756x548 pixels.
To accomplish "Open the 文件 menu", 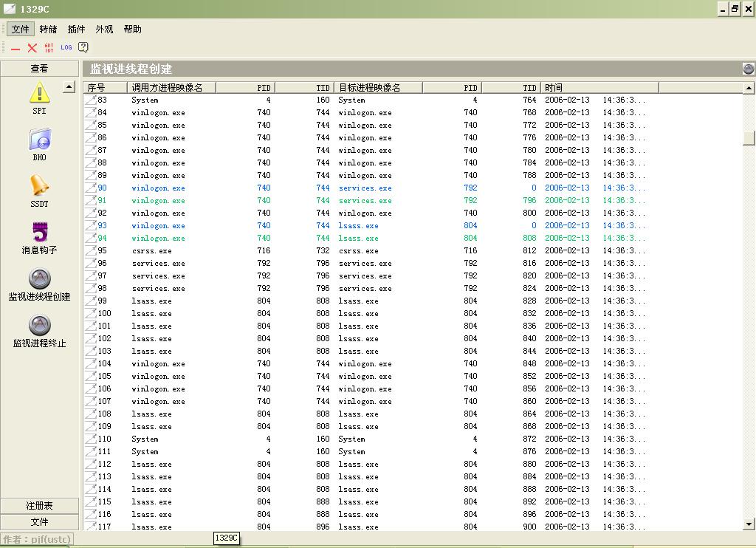I will tap(21, 30).
